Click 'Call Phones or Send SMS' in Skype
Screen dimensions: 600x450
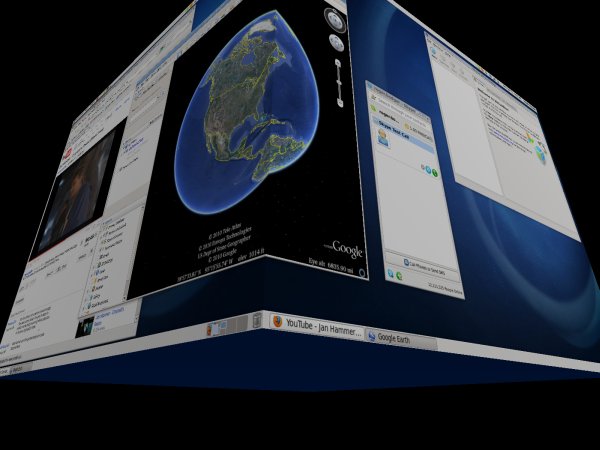point(422,266)
